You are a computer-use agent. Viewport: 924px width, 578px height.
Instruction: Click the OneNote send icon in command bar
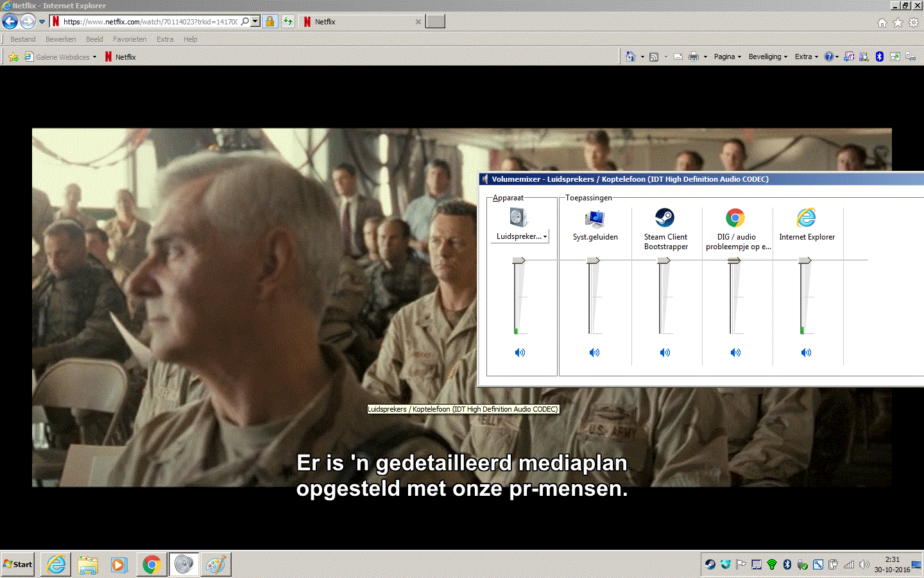849,57
